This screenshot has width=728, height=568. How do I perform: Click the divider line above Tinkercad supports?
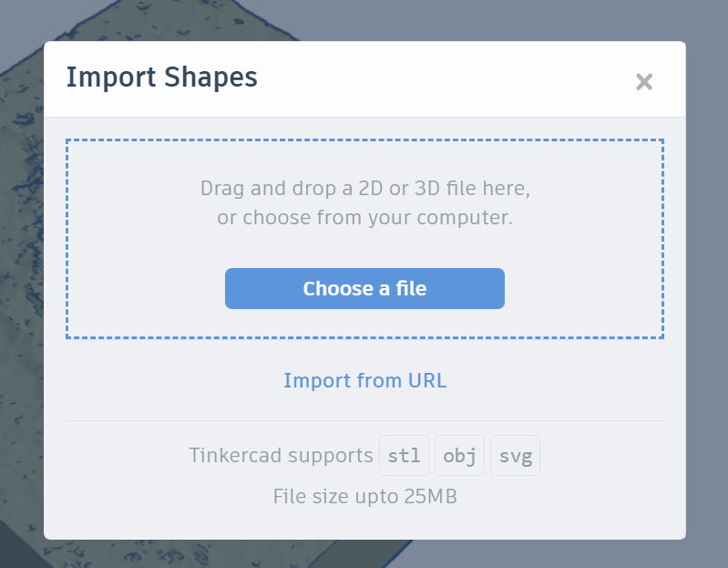pyautogui.click(x=365, y=421)
